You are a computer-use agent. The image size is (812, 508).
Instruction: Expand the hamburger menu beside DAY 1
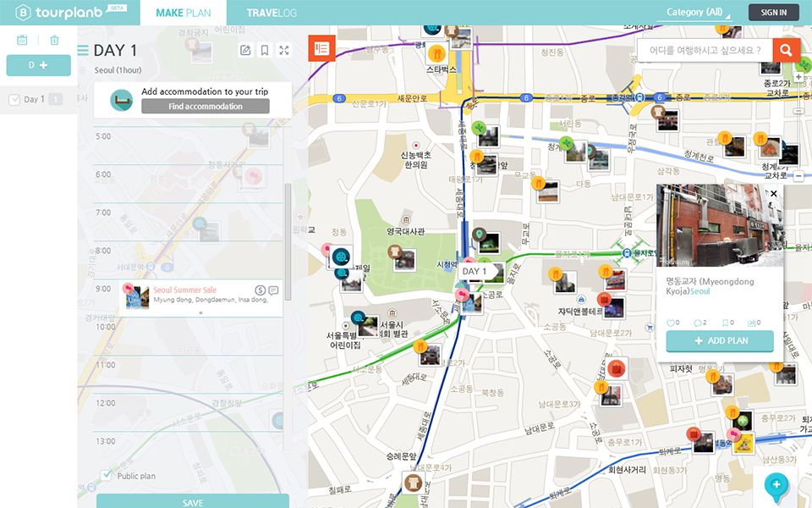[x=83, y=51]
